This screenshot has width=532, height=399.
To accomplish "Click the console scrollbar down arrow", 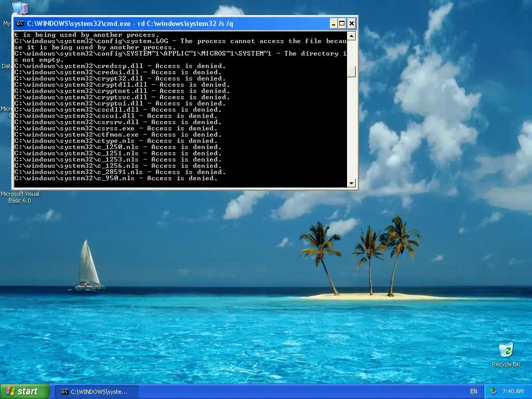I will [351, 183].
